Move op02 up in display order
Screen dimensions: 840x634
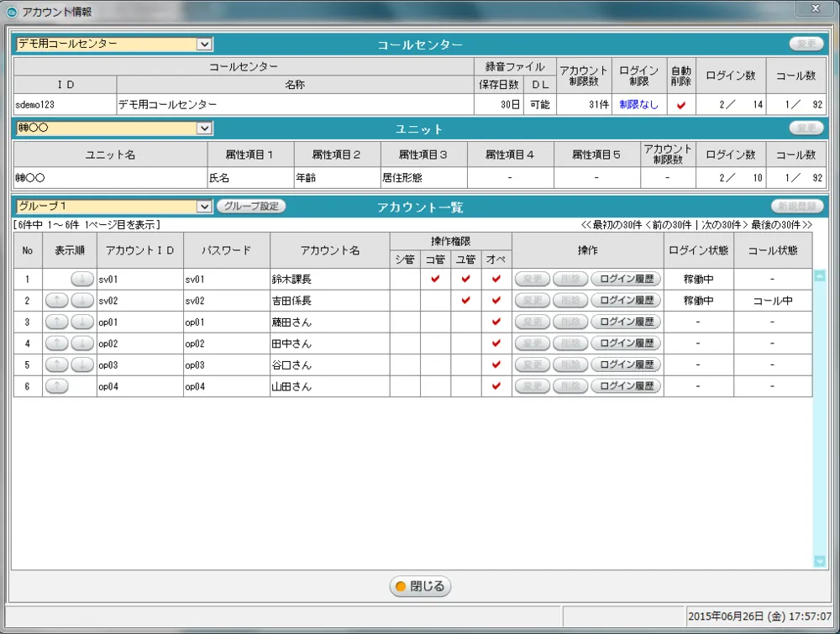click(57, 343)
